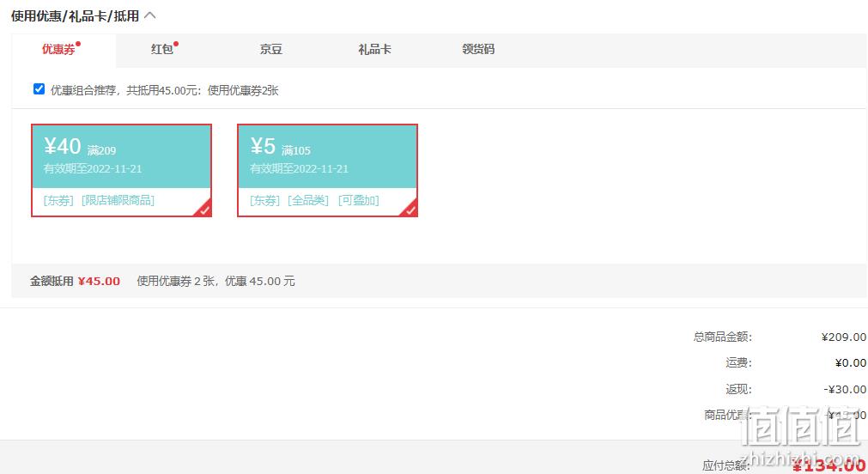Click the red checkmark on ¥40 coupon
Viewport: 868px width, 474px height.
(204, 209)
